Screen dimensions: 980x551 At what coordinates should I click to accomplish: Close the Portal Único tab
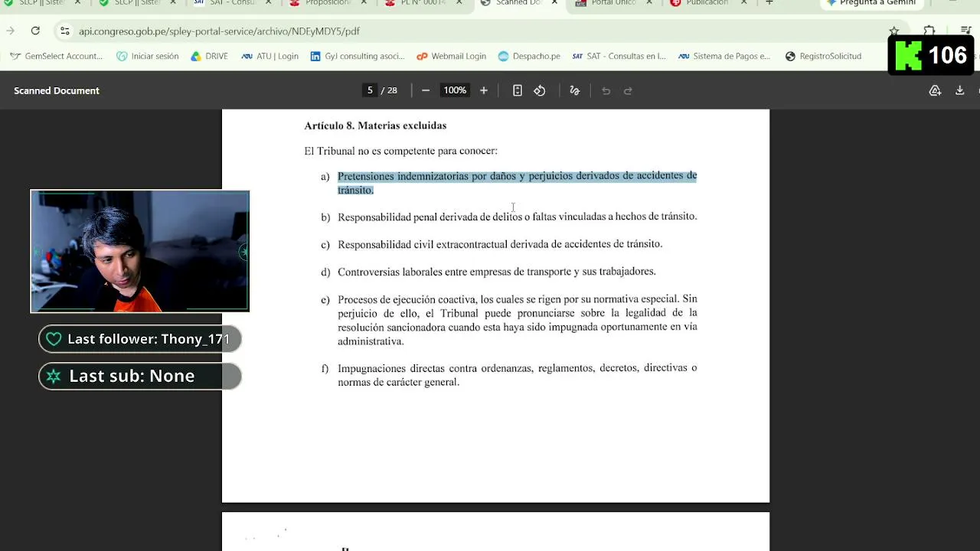pos(649,3)
